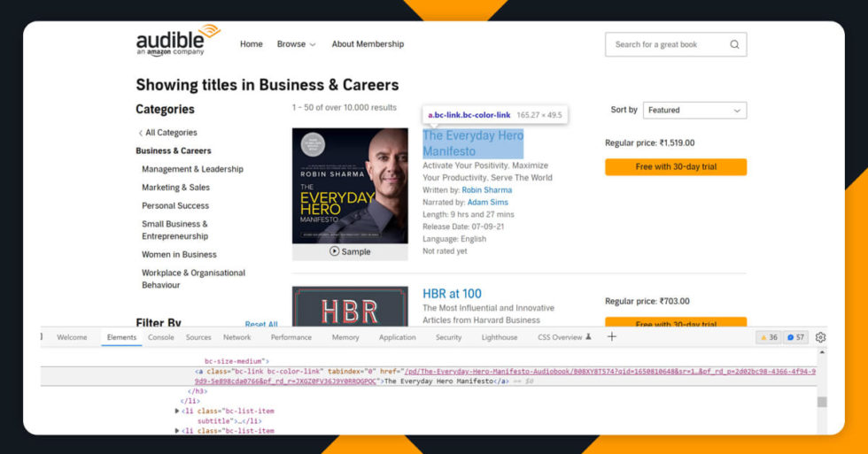Viewport: 868px width, 454px height.
Task: Select Women in Business category
Action: [x=179, y=254]
